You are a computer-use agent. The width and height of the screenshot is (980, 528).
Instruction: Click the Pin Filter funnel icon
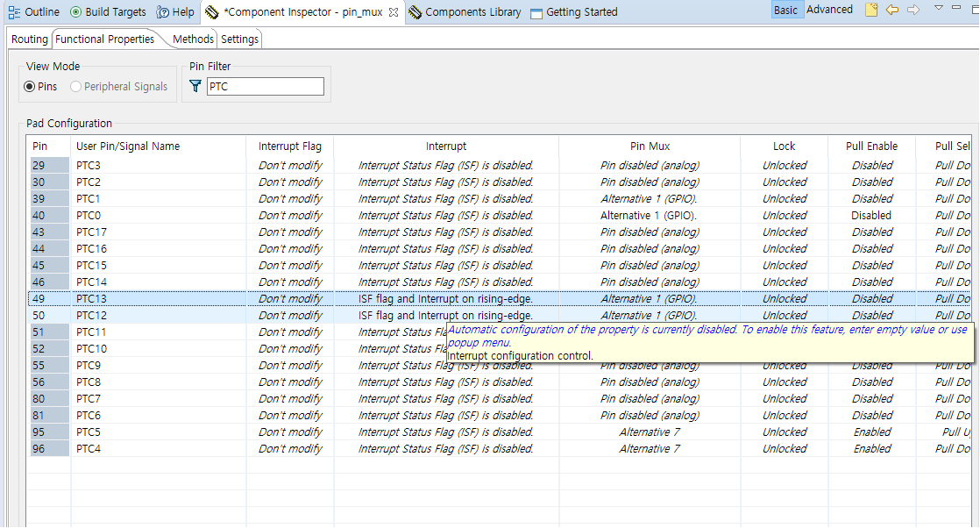pos(195,84)
